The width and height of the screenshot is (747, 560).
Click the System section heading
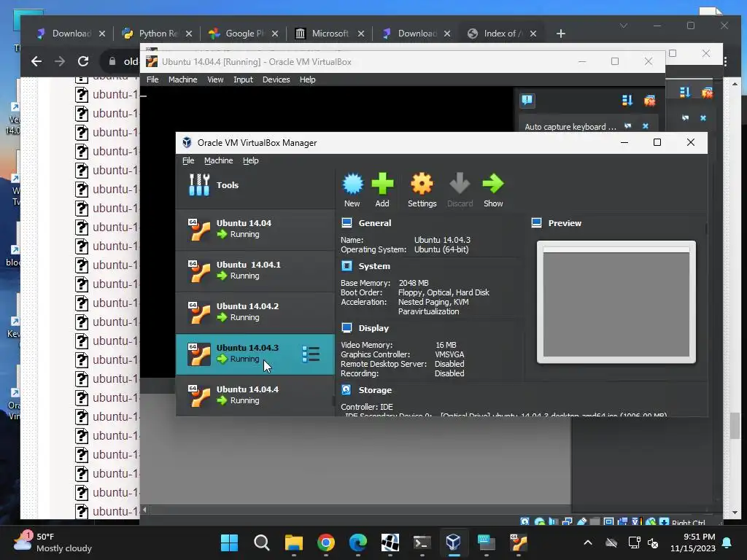click(x=374, y=266)
